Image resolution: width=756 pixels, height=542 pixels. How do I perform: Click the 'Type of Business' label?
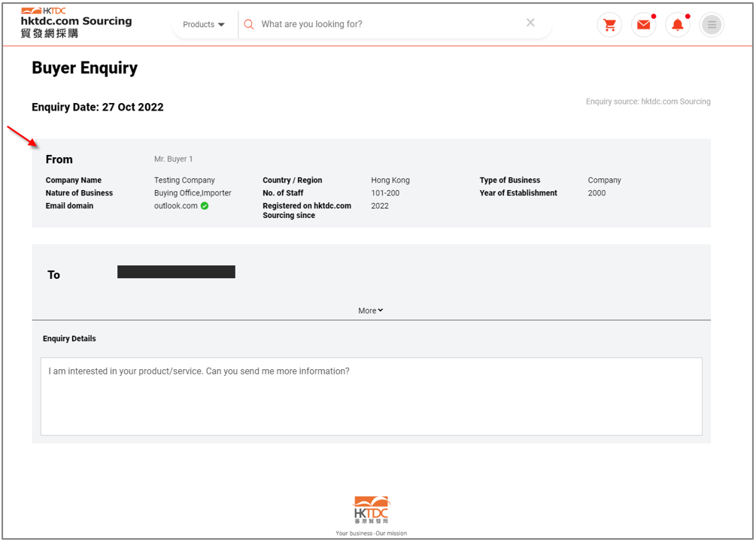[510, 180]
